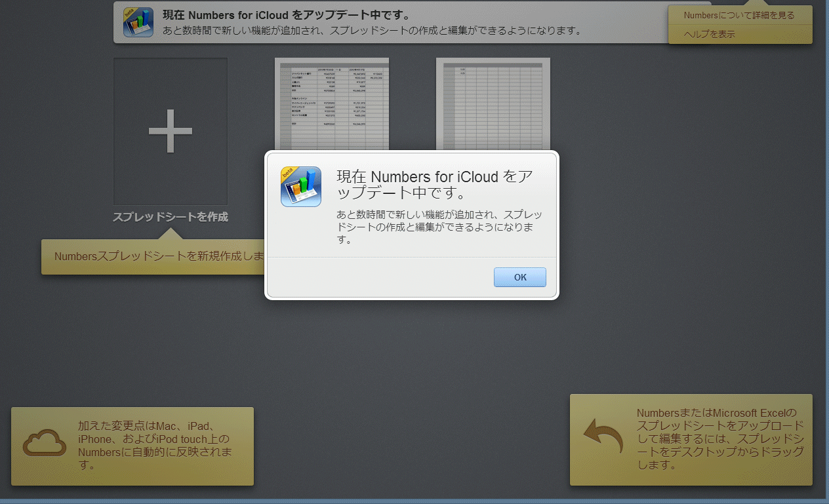Open the mostly empty spreadsheet thumbnail
This screenshot has width=829, height=504.
[x=493, y=104]
